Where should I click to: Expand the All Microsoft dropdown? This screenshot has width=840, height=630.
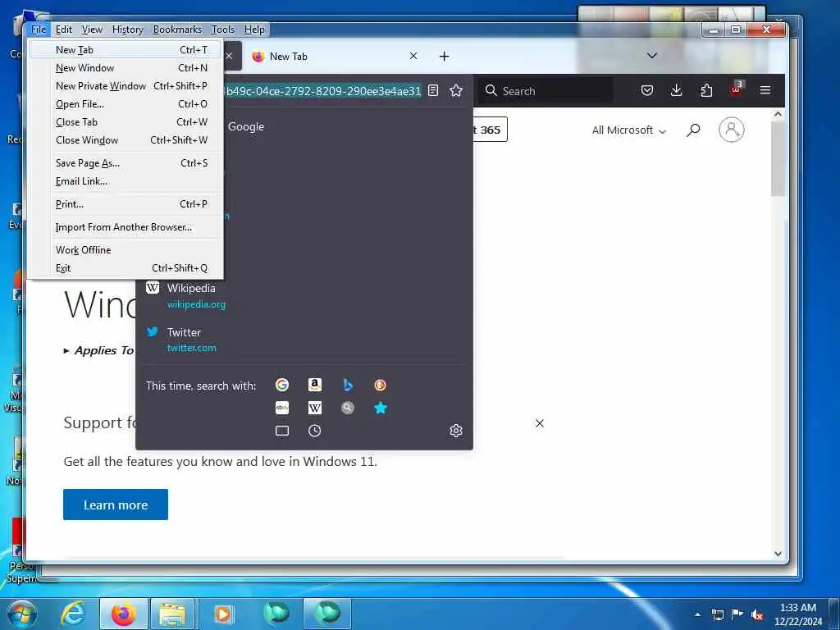click(x=629, y=130)
